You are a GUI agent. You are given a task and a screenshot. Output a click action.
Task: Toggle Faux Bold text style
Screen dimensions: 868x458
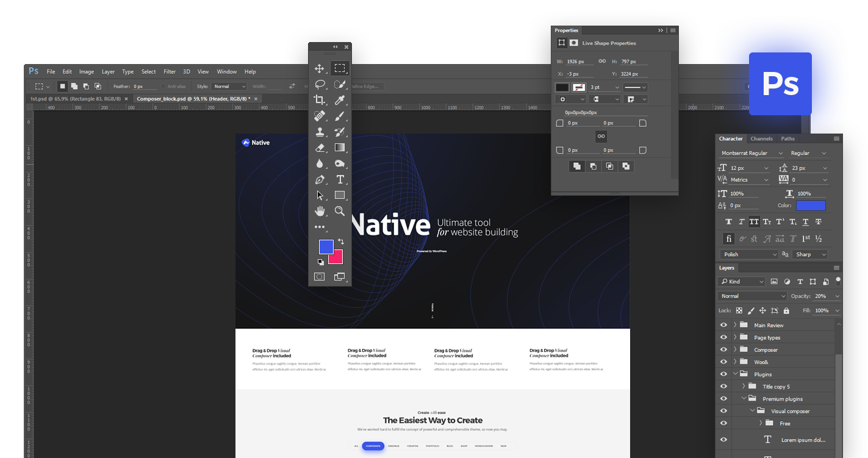click(728, 221)
